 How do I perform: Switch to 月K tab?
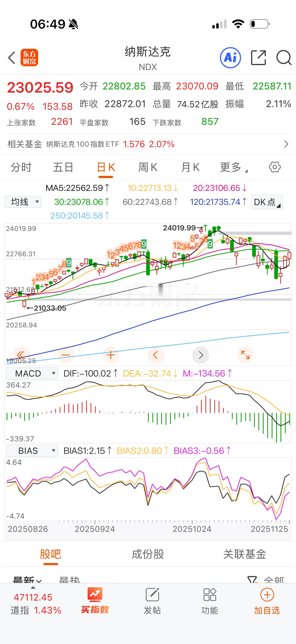tap(190, 167)
